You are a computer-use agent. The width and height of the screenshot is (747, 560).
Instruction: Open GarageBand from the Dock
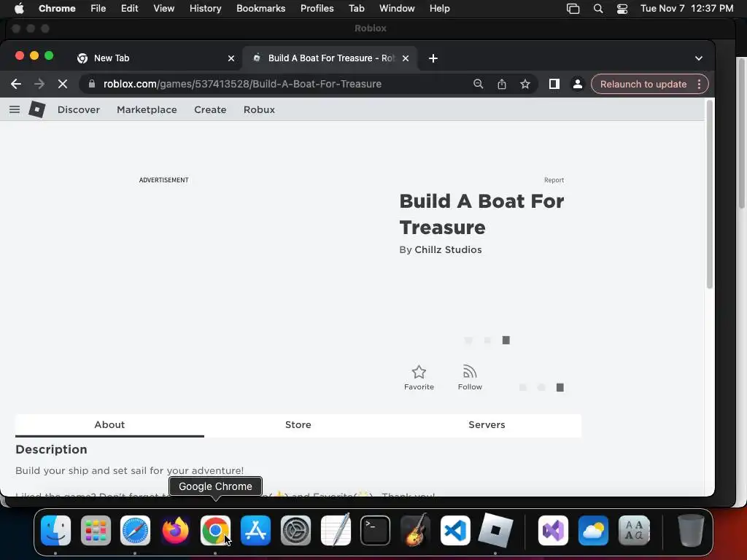415,530
